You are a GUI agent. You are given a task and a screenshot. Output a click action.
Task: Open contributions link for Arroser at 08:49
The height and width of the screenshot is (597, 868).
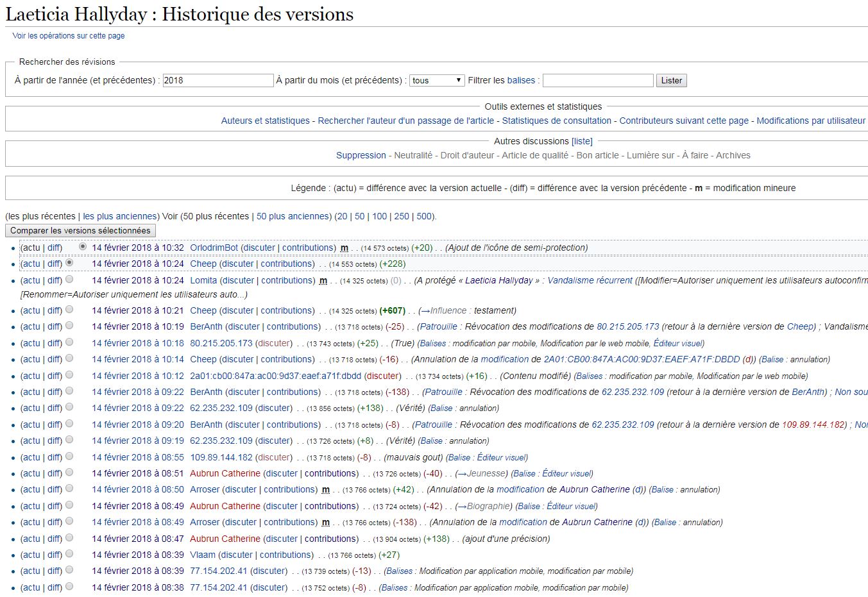tap(290, 522)
